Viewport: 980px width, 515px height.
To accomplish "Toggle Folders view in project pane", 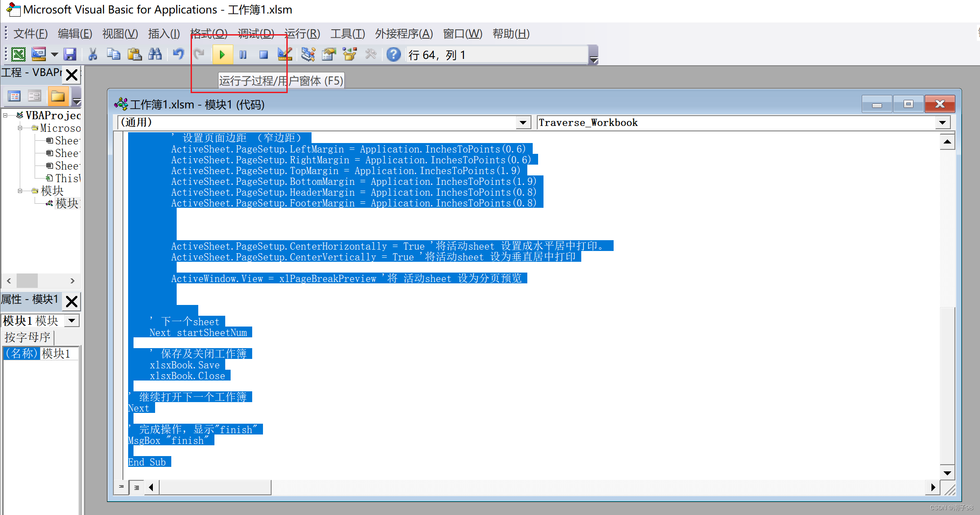I will [x=58, y=96].
